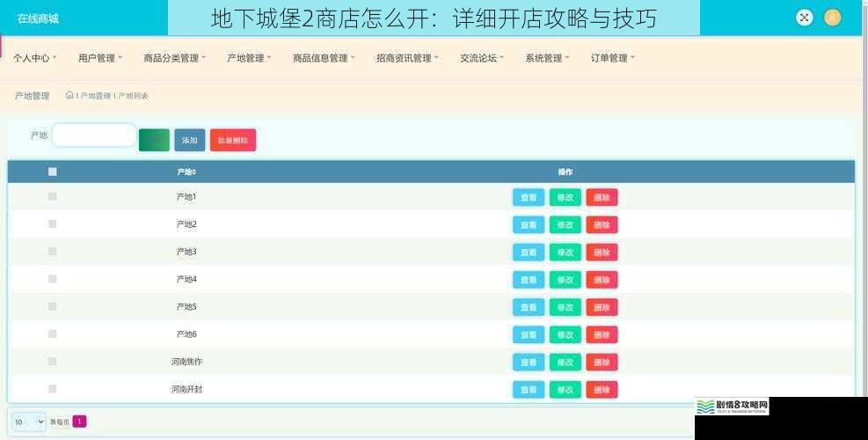Image resolution: width=868 pixels, height=440 pixels.
Task: Expand the 商品分类管理 menu
Action: coord(174,57)
